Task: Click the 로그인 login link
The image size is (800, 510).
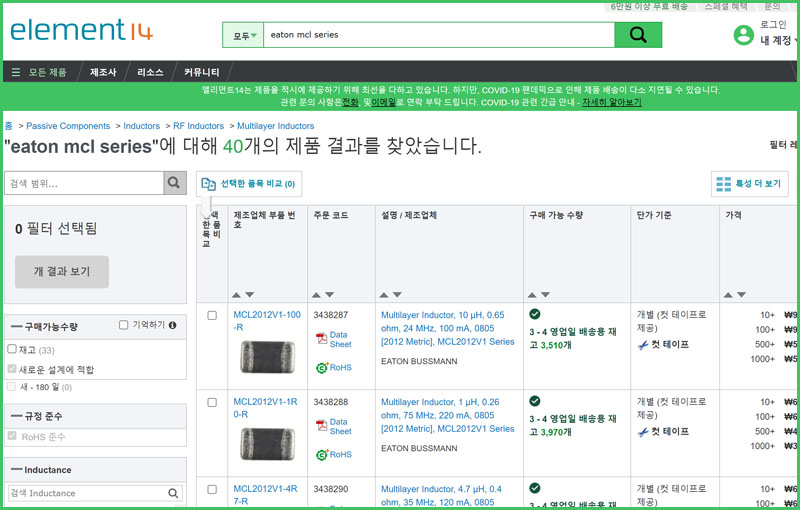Action: coord(773,24)
